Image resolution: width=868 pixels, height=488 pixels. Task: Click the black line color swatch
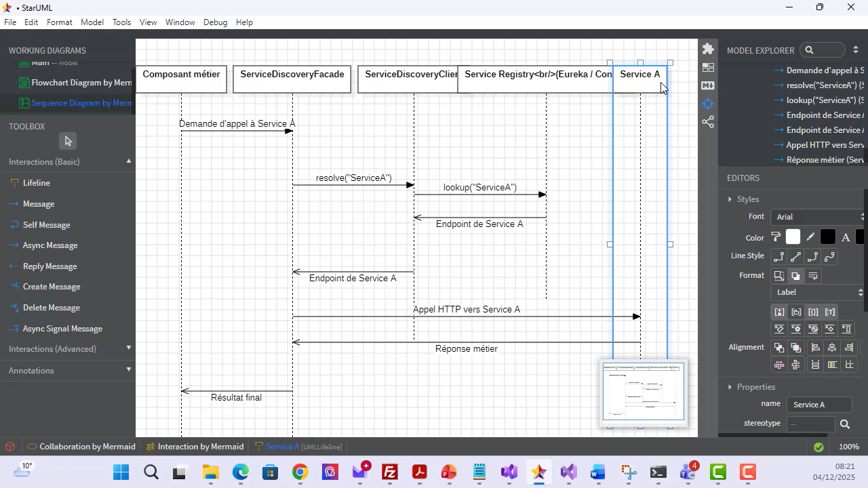[828, 237]
